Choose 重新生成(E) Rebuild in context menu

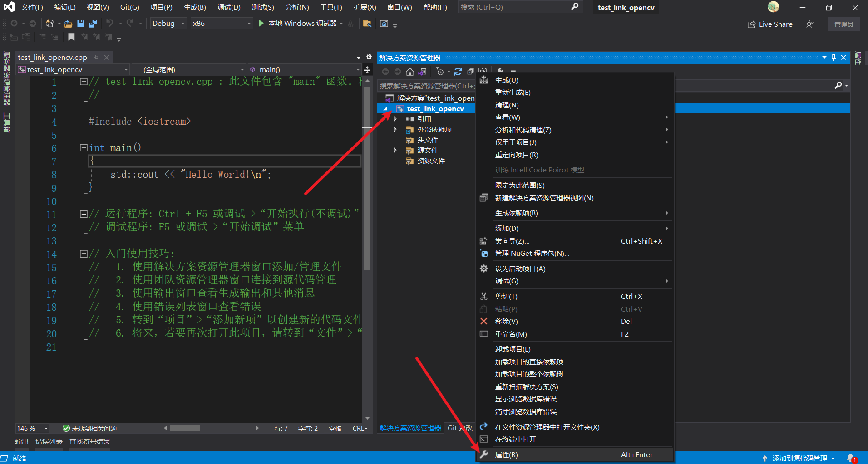pyautogui.click(x=574, y=93)
